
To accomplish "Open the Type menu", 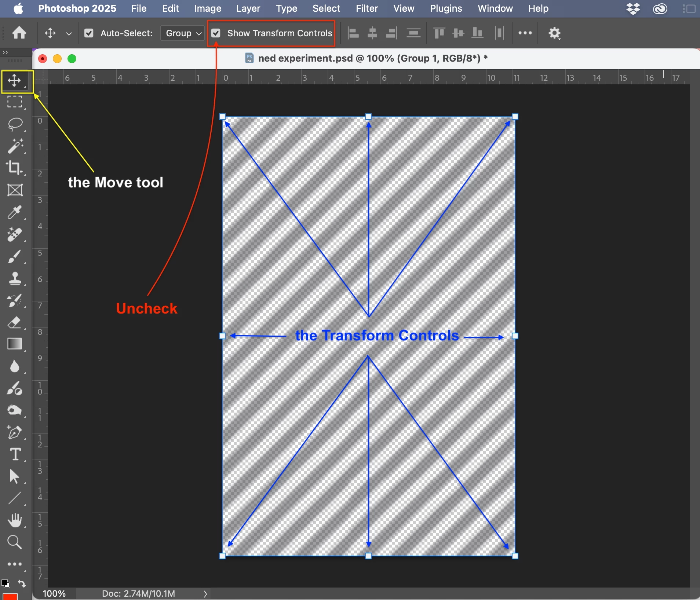I will click(x=287, y=8).
